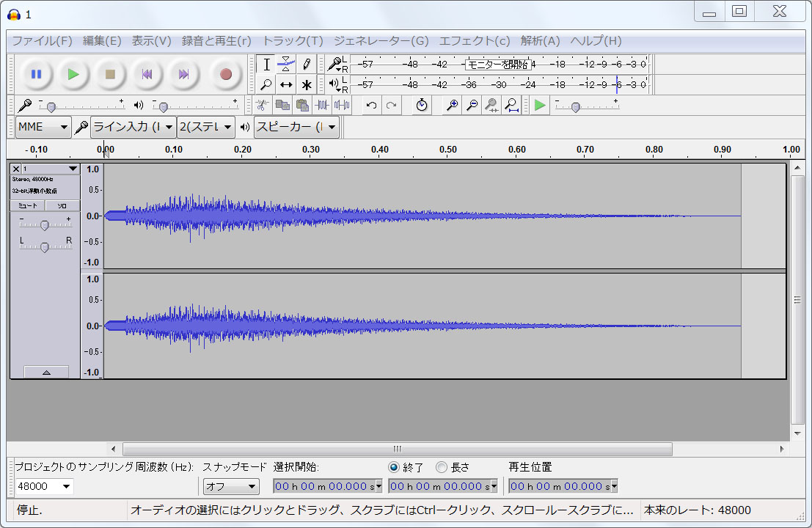This screenshot has height=528, width=812.
Task: Open project rate 48000 dropdown
Action: (x=44, y=487)
